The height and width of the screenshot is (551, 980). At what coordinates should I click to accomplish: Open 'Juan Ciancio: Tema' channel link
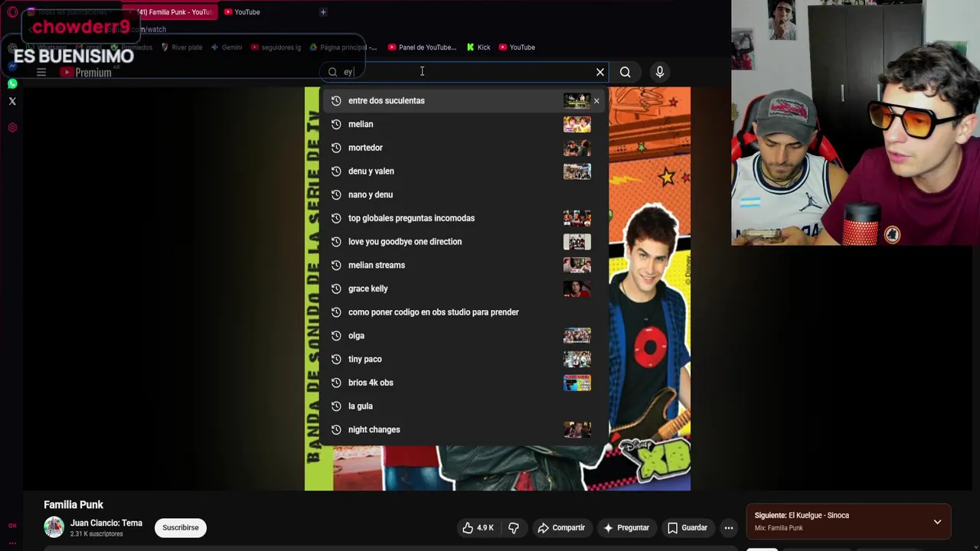[106, 523]
